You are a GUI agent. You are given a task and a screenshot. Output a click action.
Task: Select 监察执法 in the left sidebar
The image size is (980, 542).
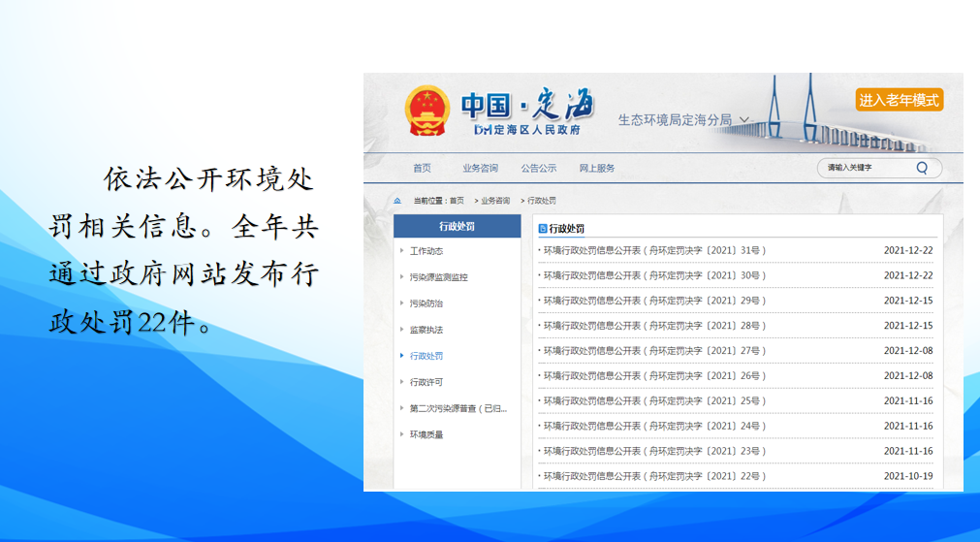click(x=427, y=330)
